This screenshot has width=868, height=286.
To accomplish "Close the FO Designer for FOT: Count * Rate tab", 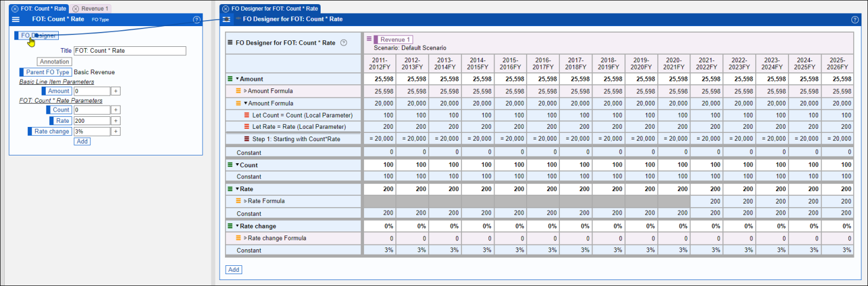I will pyautogui.click(x=226, y=9).
